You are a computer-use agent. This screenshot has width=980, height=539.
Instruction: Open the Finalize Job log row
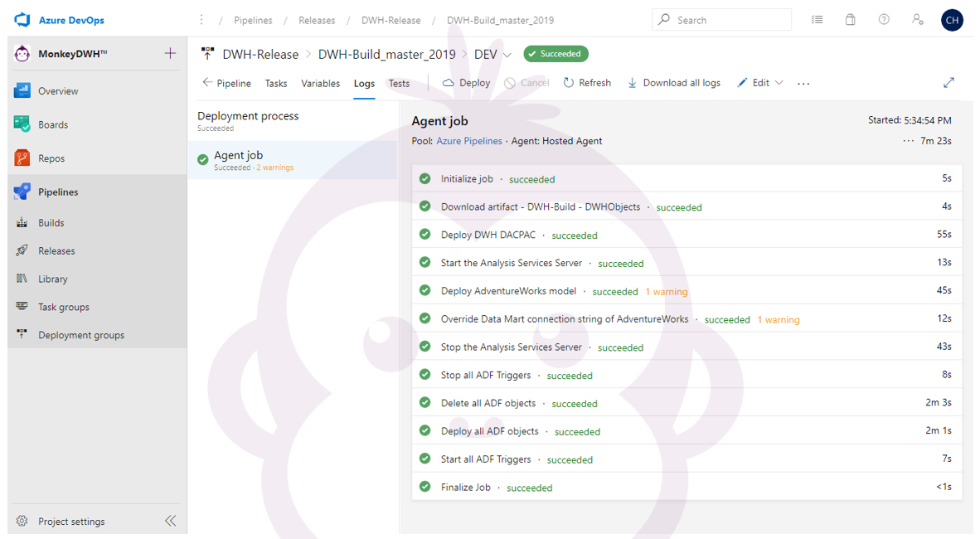(686, 487)
